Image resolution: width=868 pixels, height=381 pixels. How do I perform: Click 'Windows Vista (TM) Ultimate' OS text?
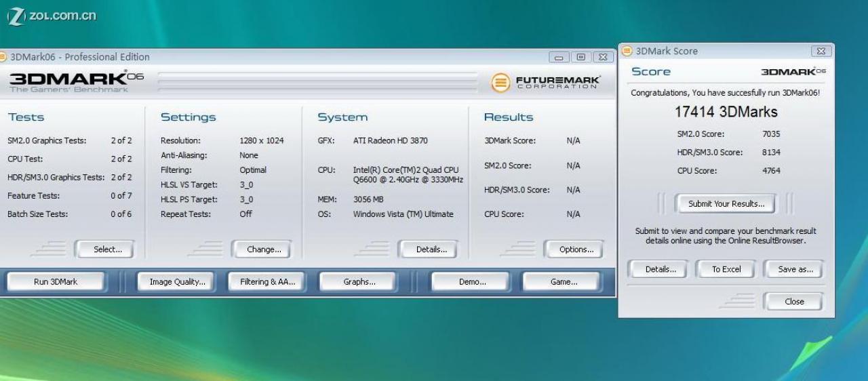click(x=403, y=214)
